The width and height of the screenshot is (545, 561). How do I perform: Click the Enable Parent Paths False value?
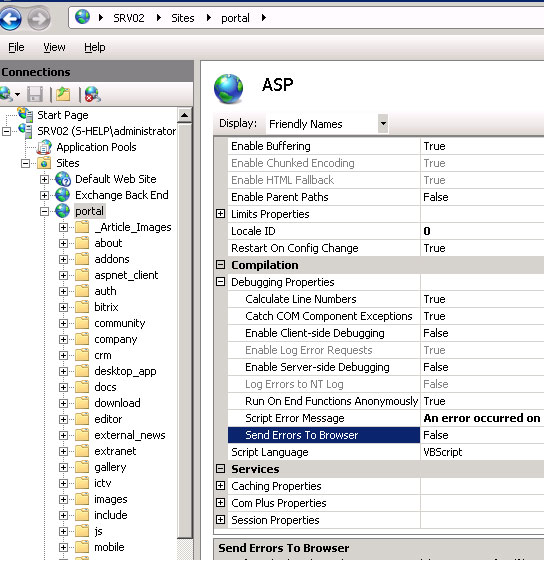pos(435,197)
